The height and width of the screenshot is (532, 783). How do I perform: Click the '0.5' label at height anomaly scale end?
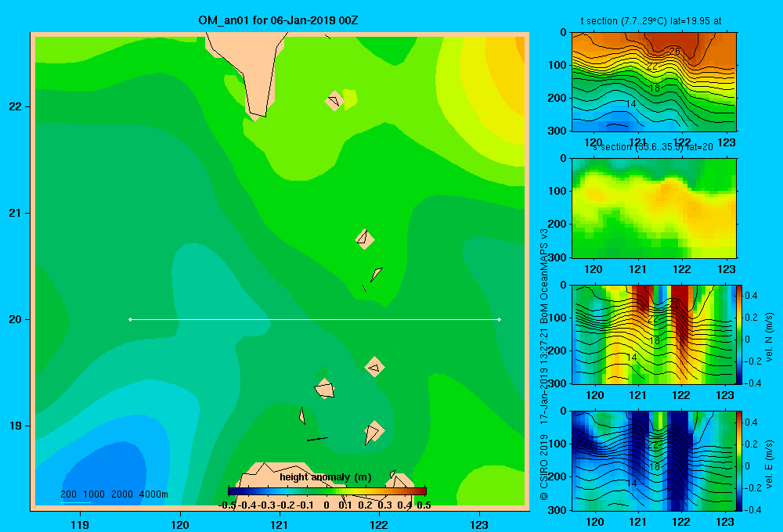point(424,505)
